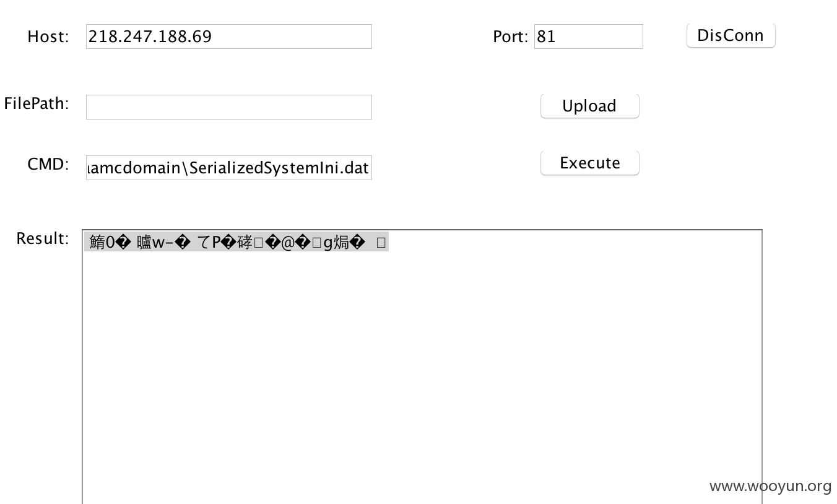Click into the Port field containing 81
The image size is (837, 504).
pyautogui.click(x=589, y=37)
